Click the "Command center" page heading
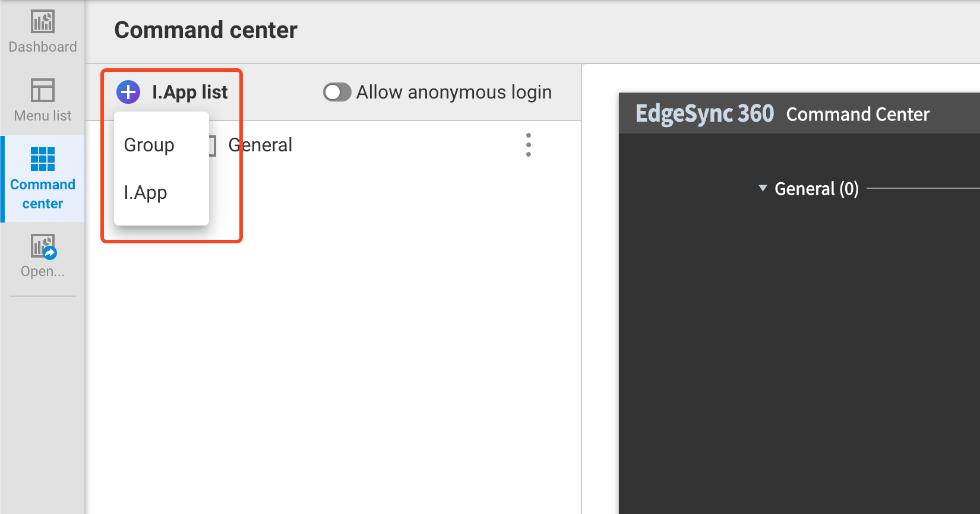The image size is (980, 514). click(206, 30)
